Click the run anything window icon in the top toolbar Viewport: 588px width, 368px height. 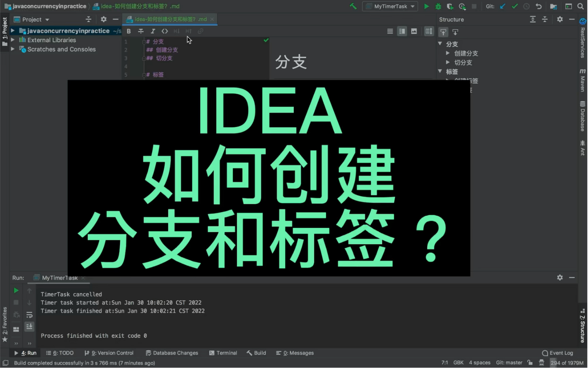click(569, 6)
